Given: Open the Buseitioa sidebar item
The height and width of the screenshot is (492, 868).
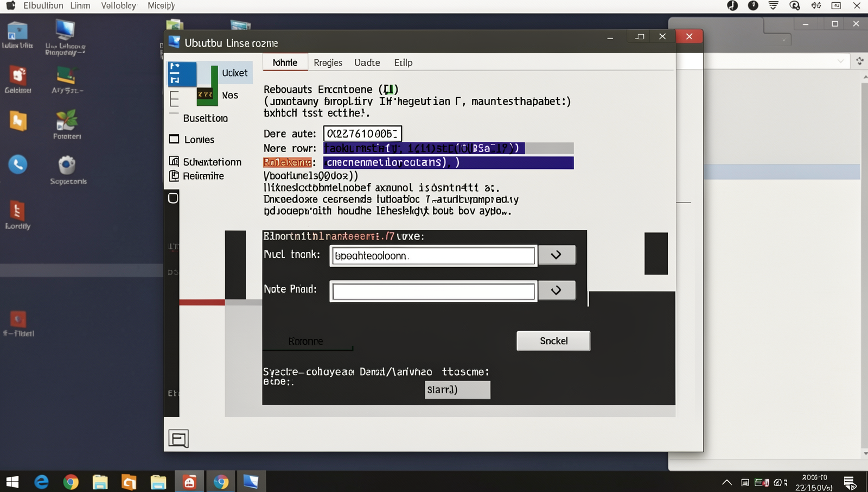Looking at the screenshot, I should [x=205, y=118].
